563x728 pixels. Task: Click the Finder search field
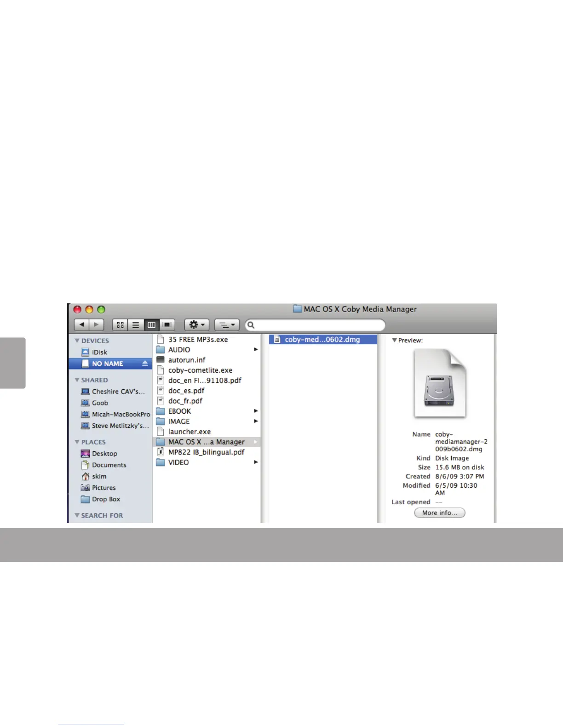[x=315, y=325]
